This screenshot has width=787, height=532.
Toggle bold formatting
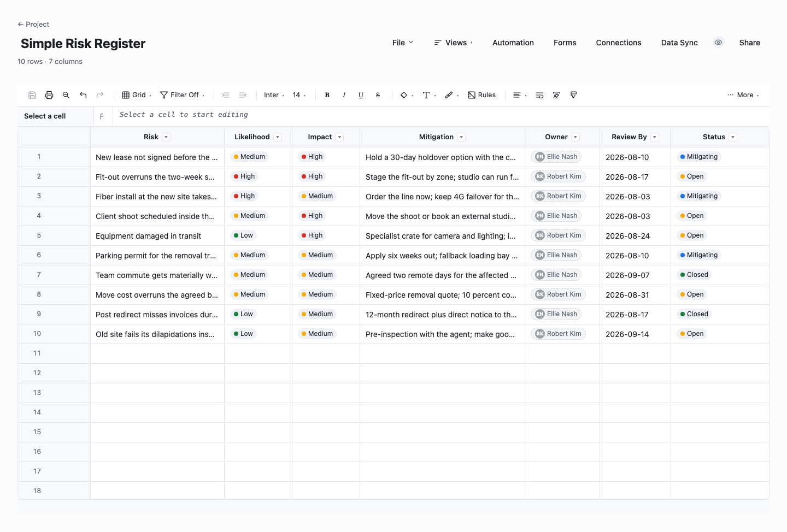coord(327,95)
